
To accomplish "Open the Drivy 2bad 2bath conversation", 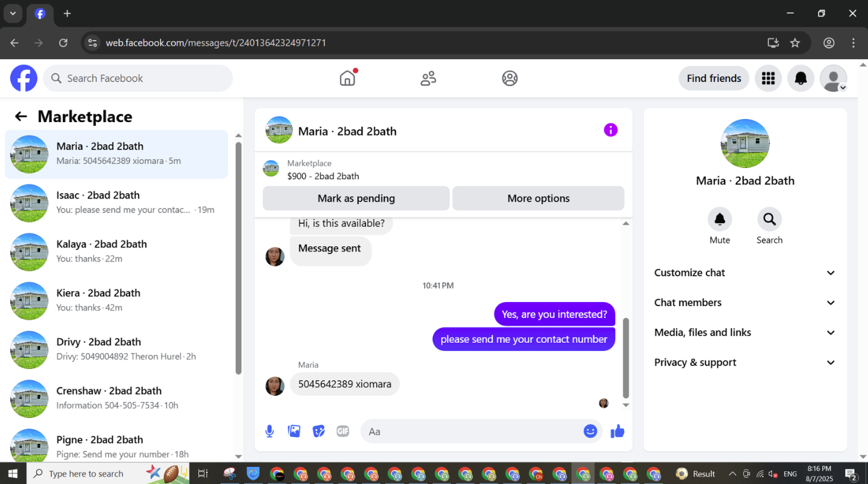I will [116, 350].
